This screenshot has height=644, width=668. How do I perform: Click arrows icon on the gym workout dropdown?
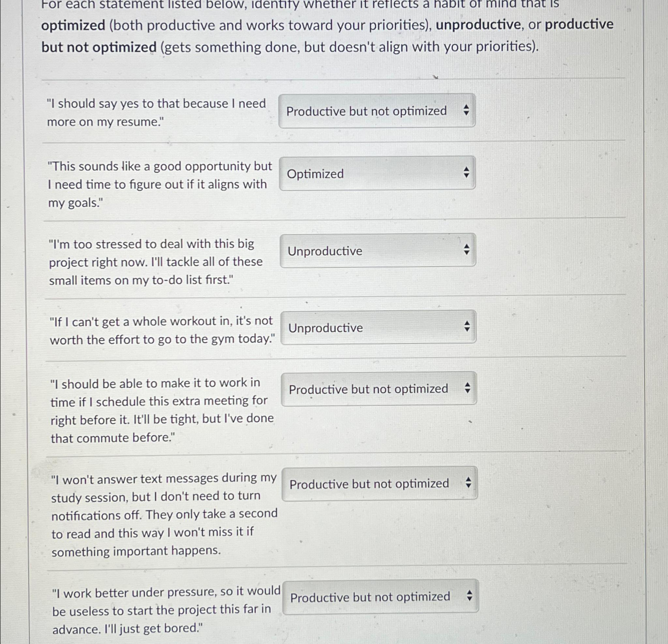click(467, 327)
